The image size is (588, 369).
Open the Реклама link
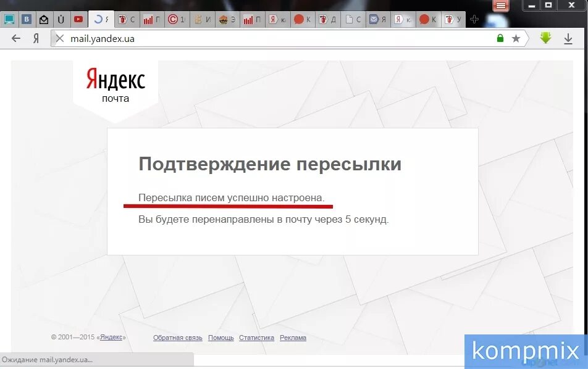pyautogui.click(x=293, y=338)
